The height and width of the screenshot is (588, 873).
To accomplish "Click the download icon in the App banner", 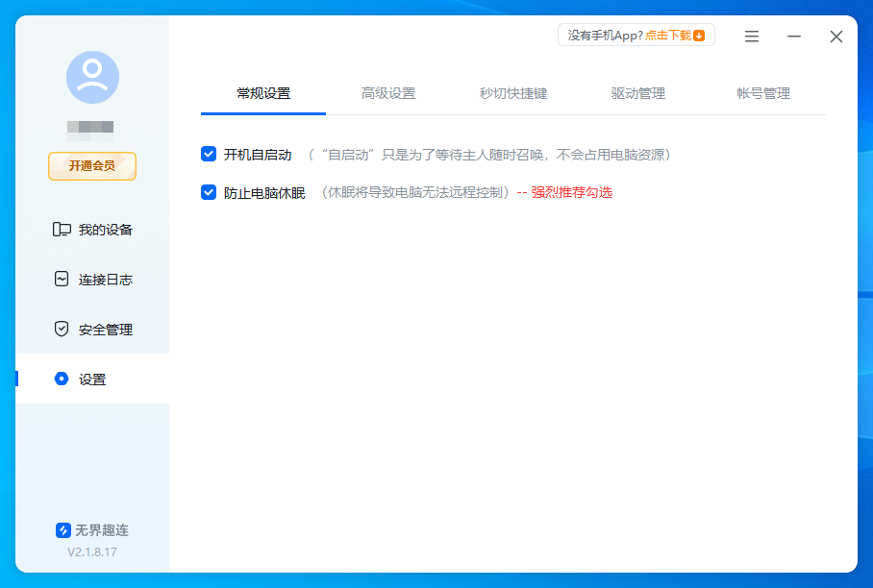I will [x=701, y=34].
